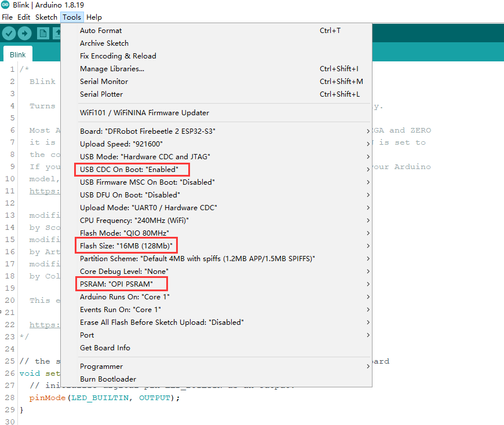Open the File menu
The image size is (504, 425).
7,17
